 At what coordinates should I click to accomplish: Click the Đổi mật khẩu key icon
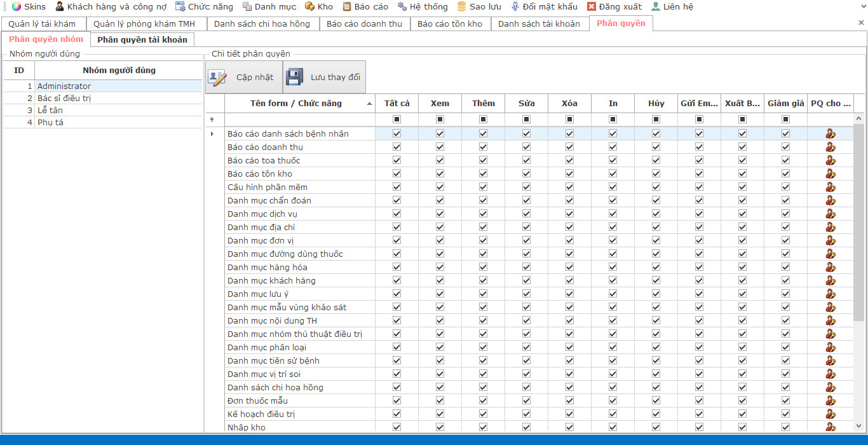point(515,6)
